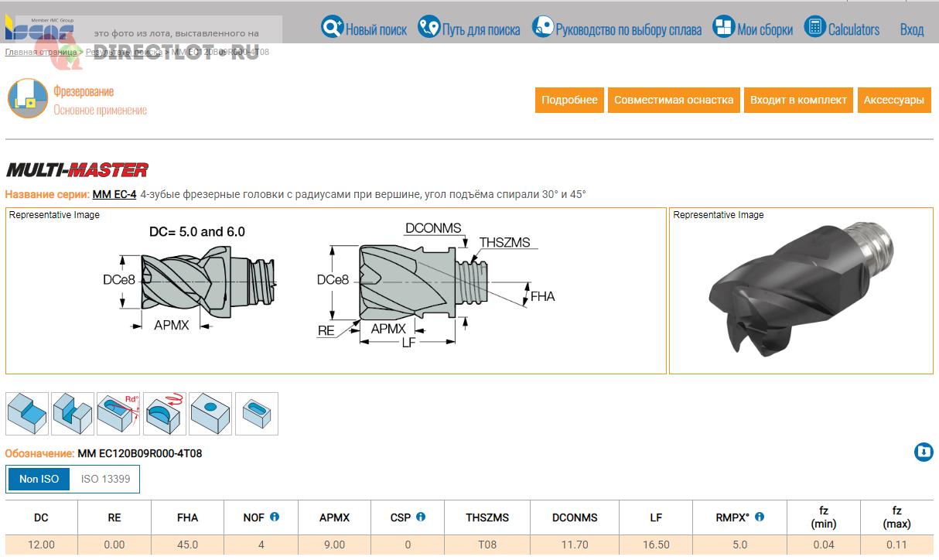Click the search path map-pin icon

[429, 27]
